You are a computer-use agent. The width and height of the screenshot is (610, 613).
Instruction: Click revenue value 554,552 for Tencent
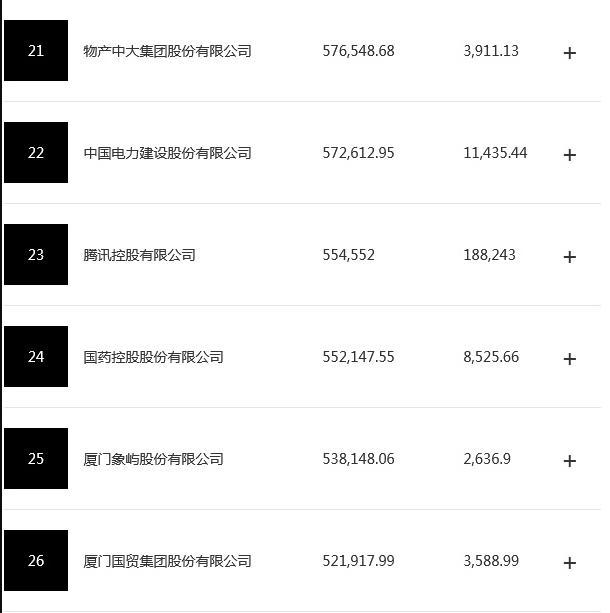pos(349,255)
